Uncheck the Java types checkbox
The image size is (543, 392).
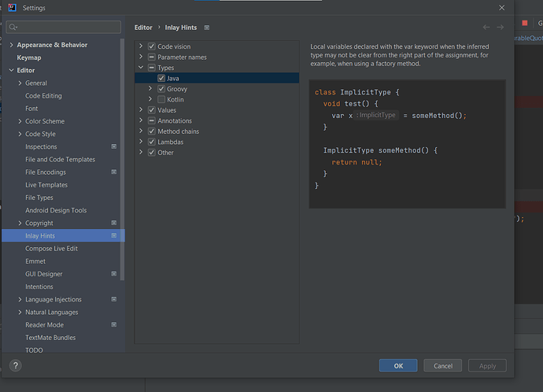(x=161, y=78)
